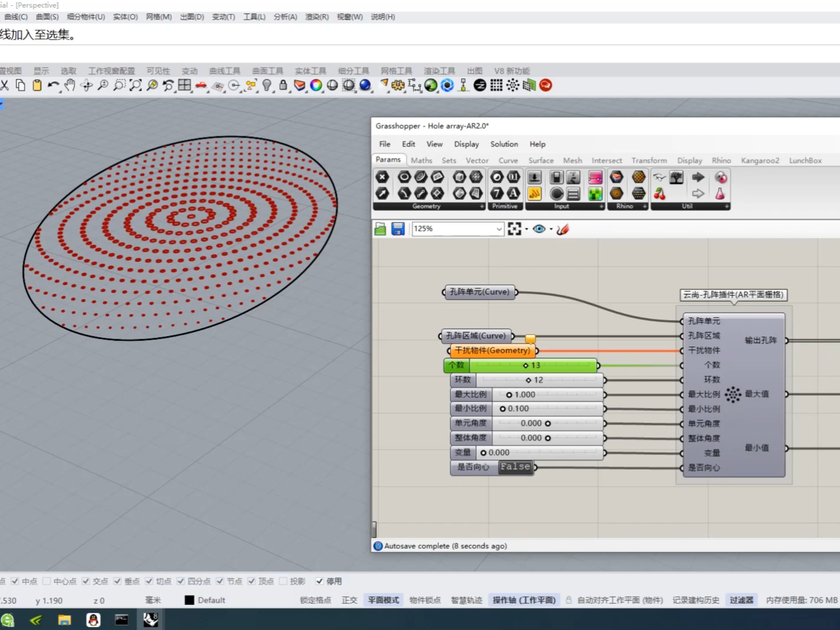This screenshot has width=840, height=630.
Task: Click the 正交 status bar button
Action: [349, 600]
